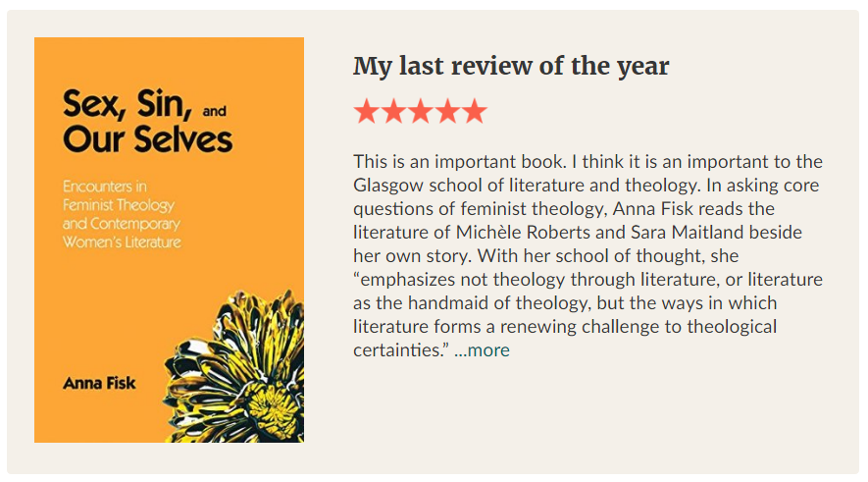Image resolution: width=868 pixels, height=482 pixels.
Task: Click the author name 'Anna Fisk' on the cover
Action: pyautogui.click(x=99, y=383)
